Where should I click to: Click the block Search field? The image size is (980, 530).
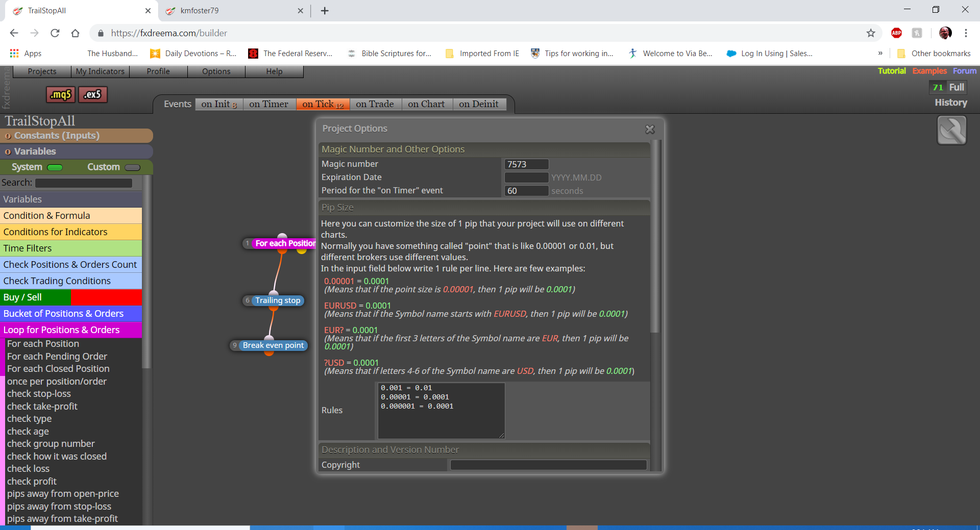tap(84, 183)
